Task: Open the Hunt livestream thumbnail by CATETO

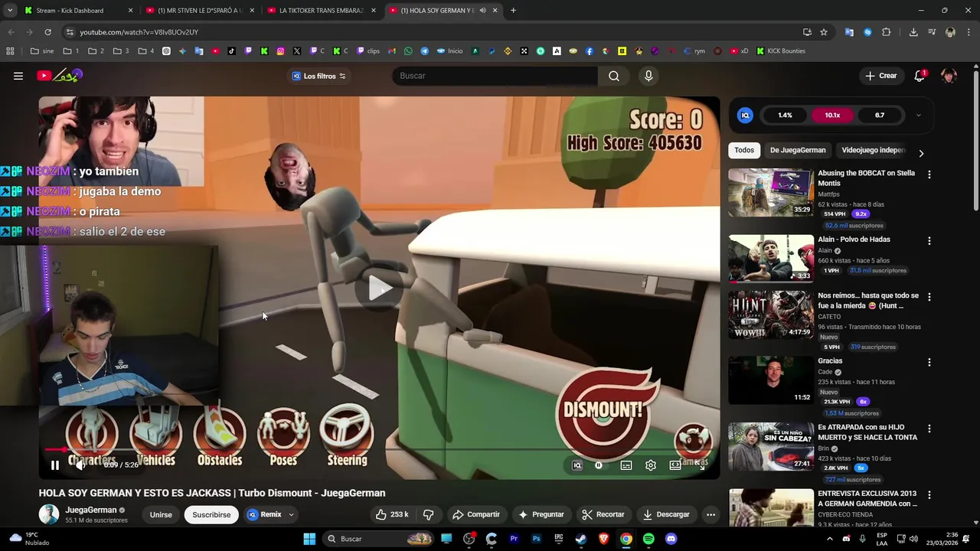Action: pyautogui.click(x=771, y=315)
